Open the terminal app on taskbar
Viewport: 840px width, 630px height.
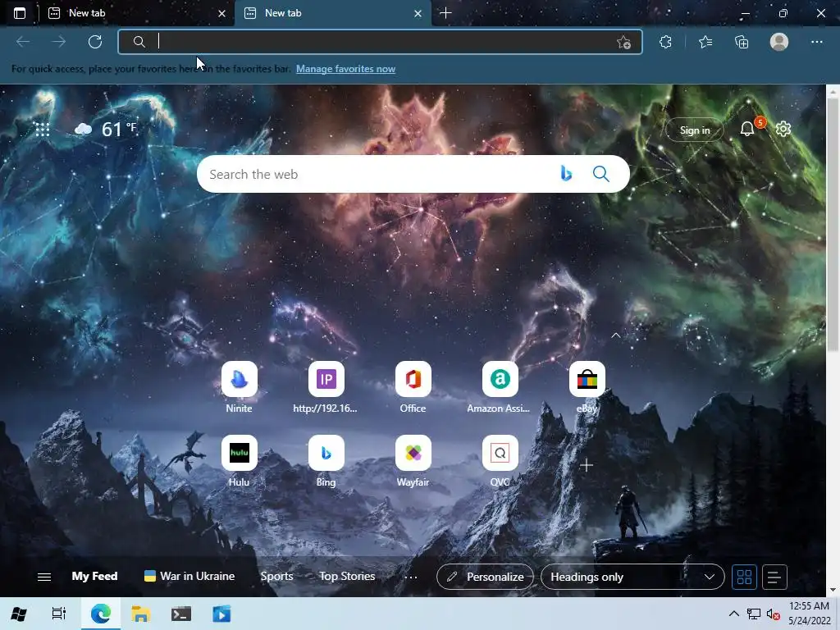click(181, 614)
